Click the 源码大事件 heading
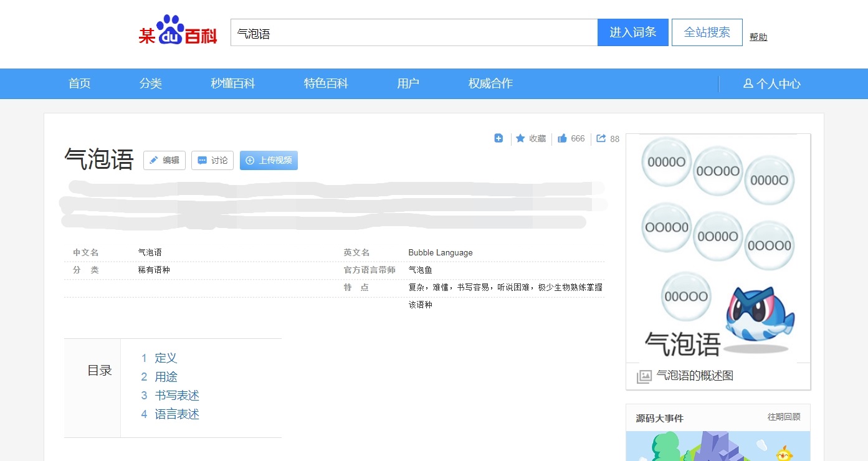868x461 pixels. click(659, 418)
